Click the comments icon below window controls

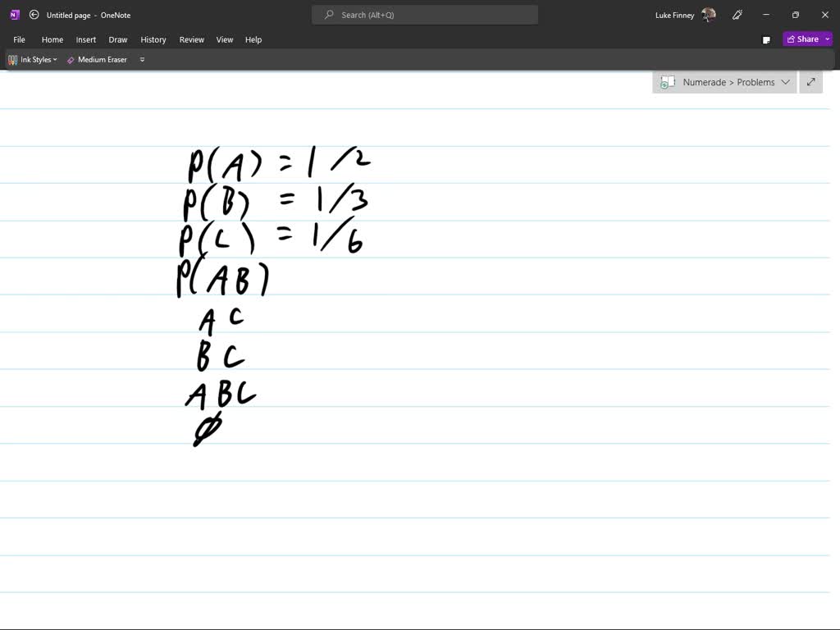[765, 39]
